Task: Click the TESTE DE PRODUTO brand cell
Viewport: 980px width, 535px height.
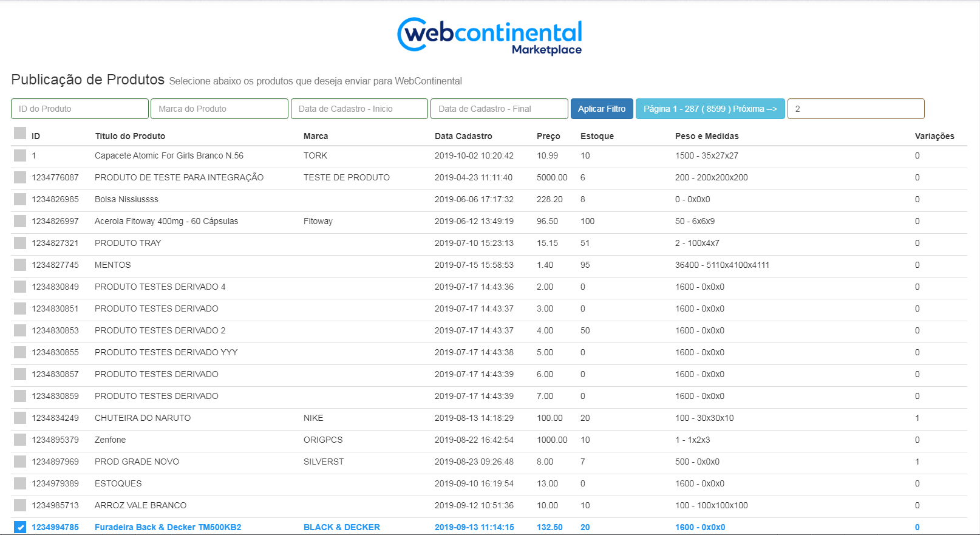Action: pos(347,177)
